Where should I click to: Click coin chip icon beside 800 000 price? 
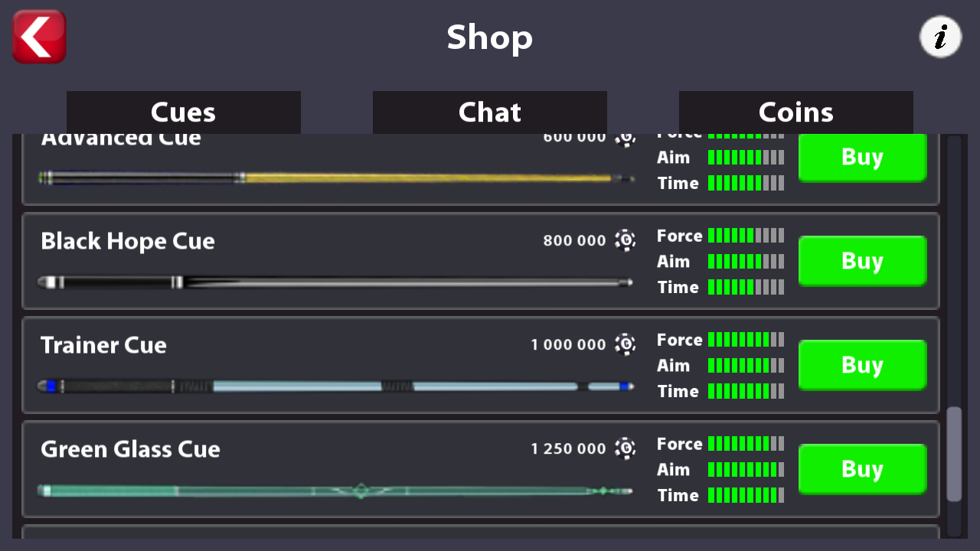click(626, 240)
